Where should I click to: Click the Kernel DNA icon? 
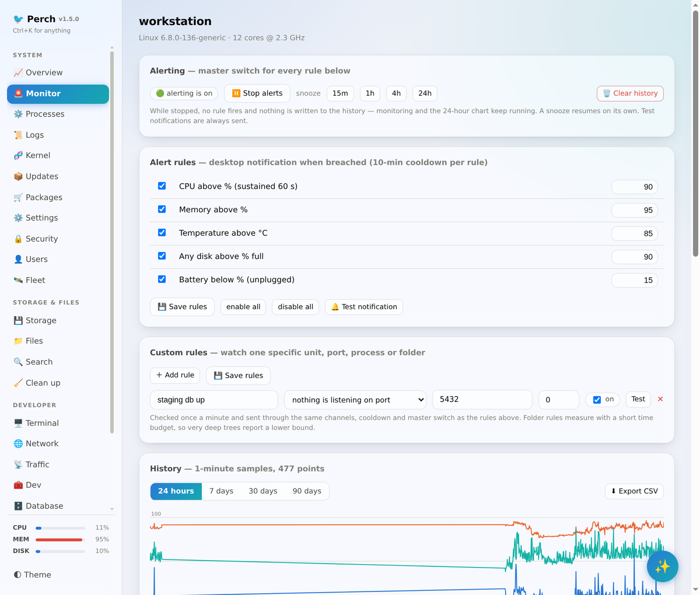(x=18, y=156)
